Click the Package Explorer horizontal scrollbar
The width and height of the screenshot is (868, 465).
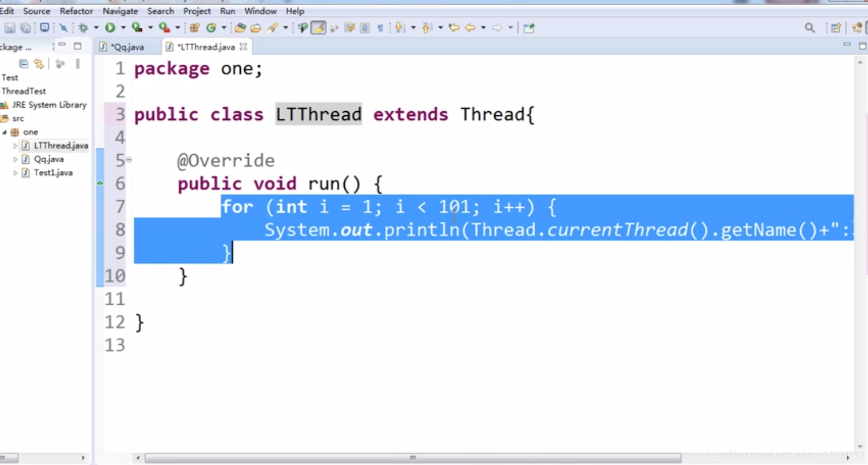(9, 457)
